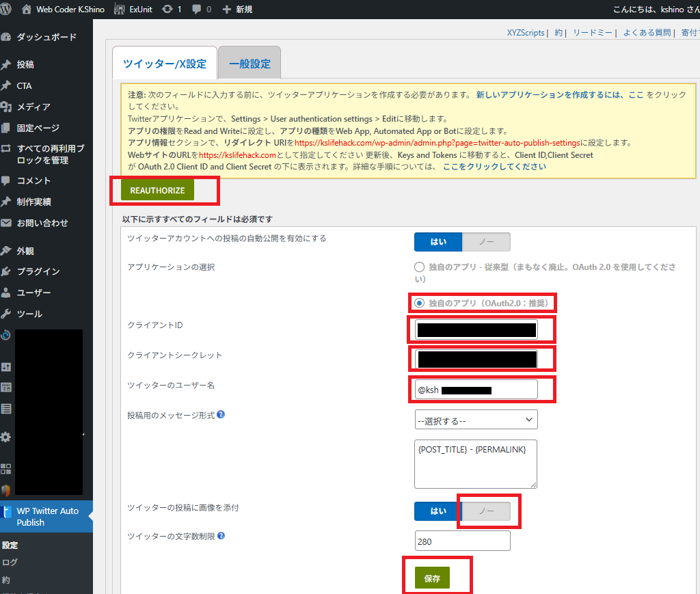Image resolution: width=700 pixels, height=594 pixels.
Task: Switch to the 一般設定 tab
Action: pos(250,64)
